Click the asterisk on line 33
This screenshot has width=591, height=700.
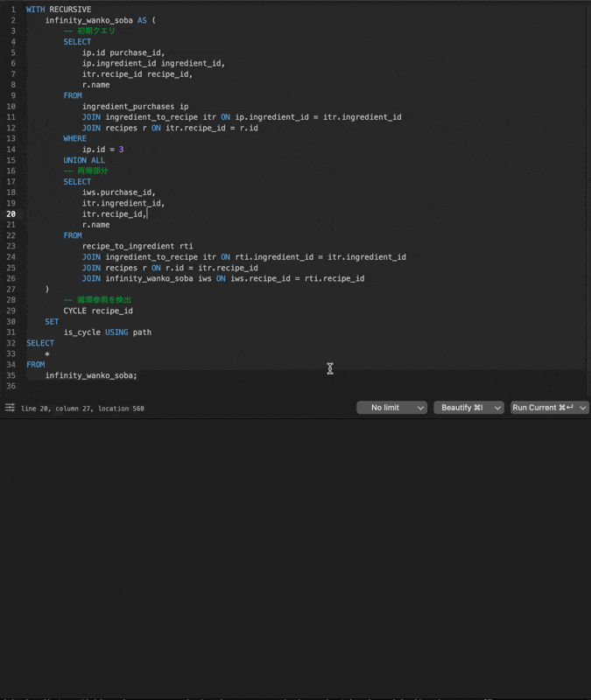point(47,354)
